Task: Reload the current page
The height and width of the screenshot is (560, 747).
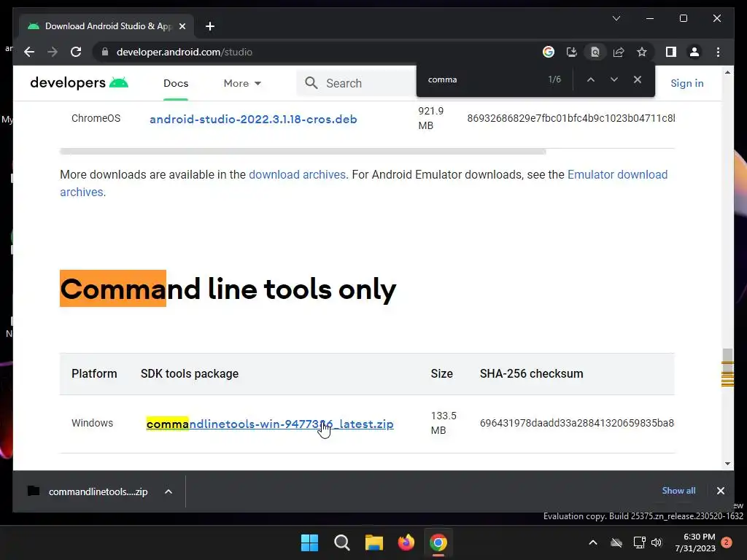Action: (x=76, y=52)
